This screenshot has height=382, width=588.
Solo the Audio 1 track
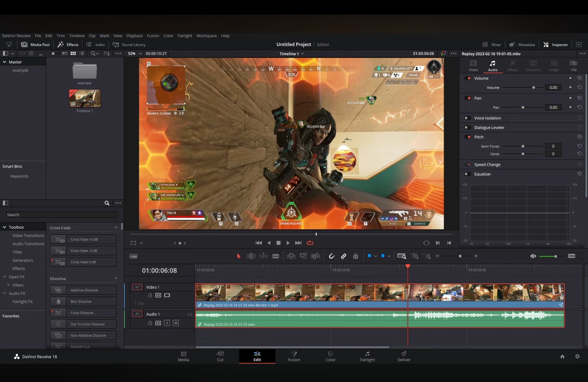167,323
